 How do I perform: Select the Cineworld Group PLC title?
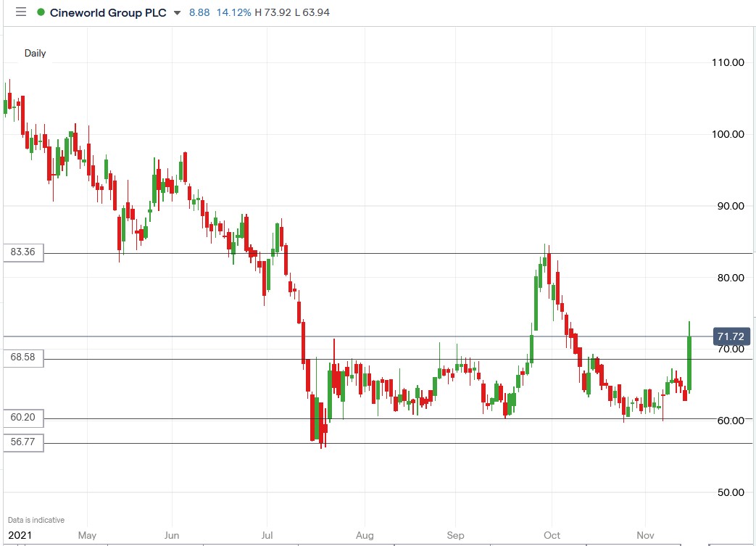coord(109,12)
